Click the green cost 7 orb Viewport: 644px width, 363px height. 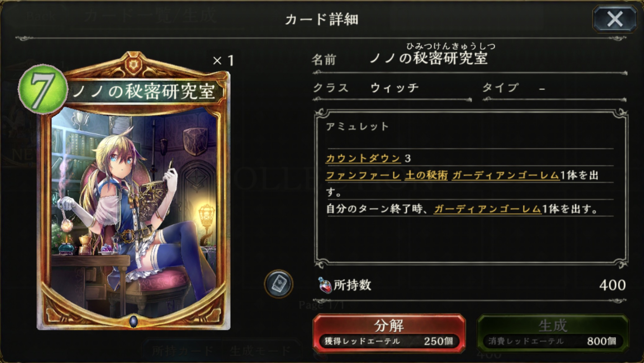pos(43,89)
